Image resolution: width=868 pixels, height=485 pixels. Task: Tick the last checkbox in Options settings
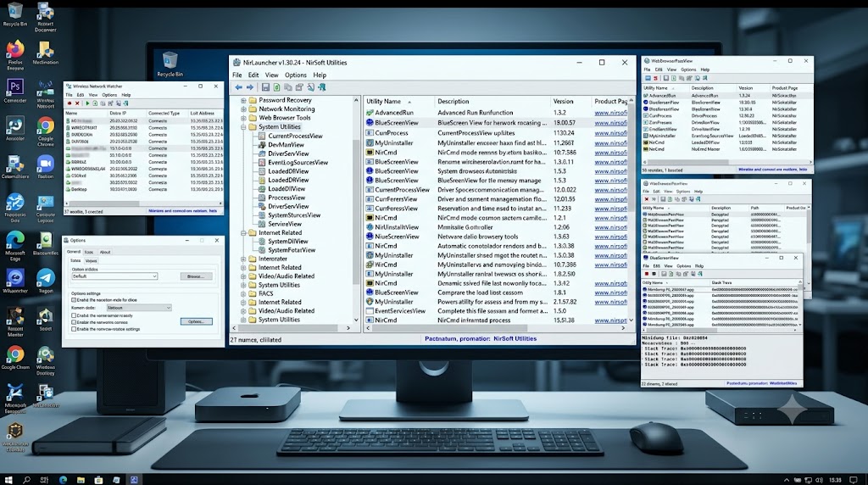(x=74, y=329)
